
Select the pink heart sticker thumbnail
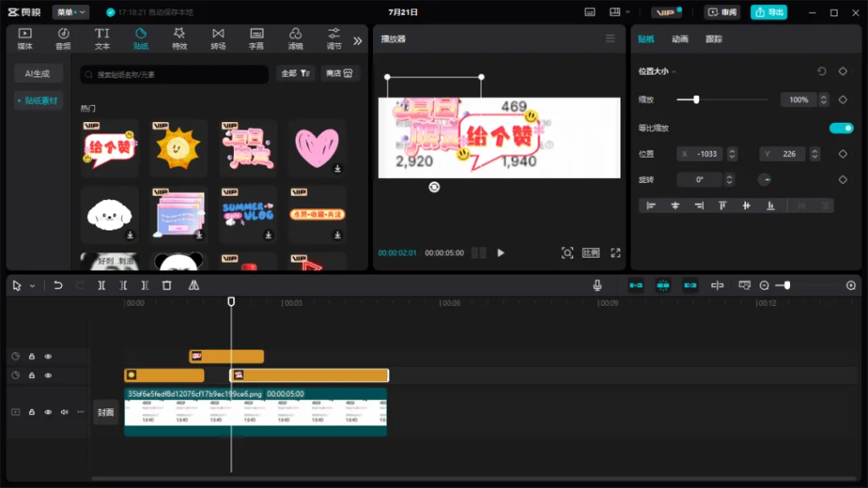[x=317, y=147]
